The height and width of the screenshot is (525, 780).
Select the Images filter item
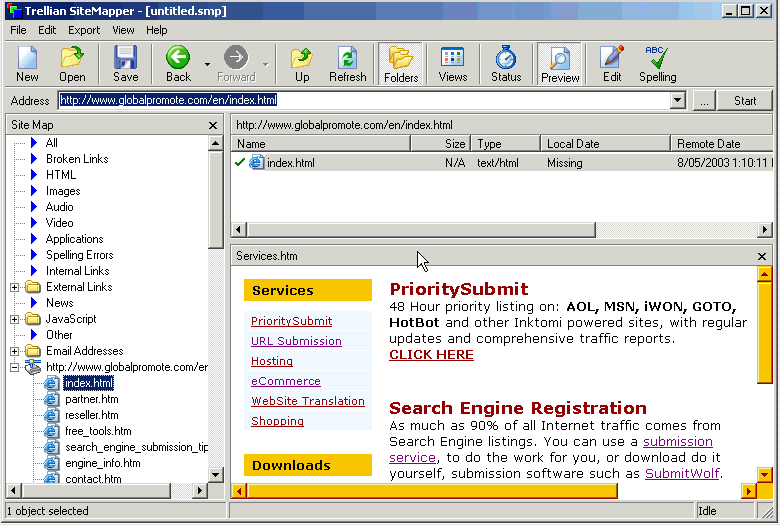(63, 191)
